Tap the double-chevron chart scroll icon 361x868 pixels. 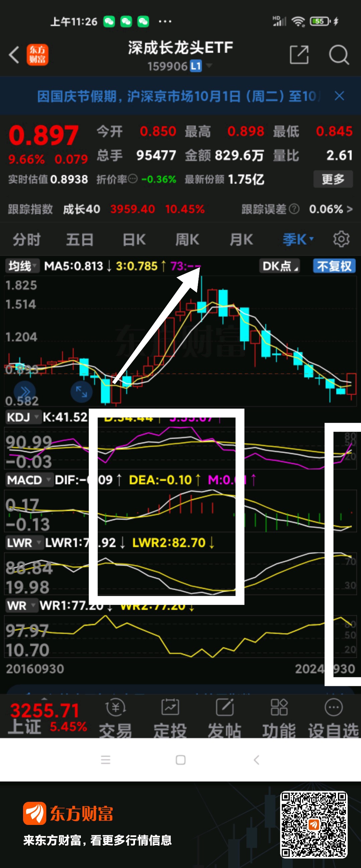point(25,392)
